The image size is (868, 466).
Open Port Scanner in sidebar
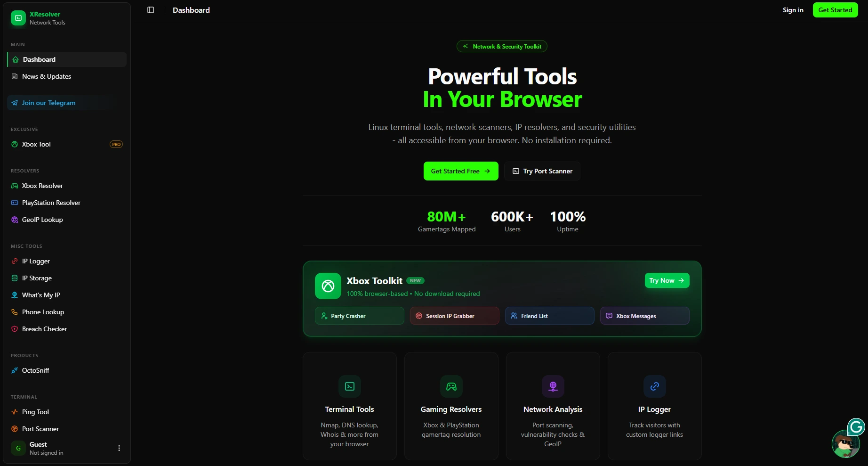point(67,429)
